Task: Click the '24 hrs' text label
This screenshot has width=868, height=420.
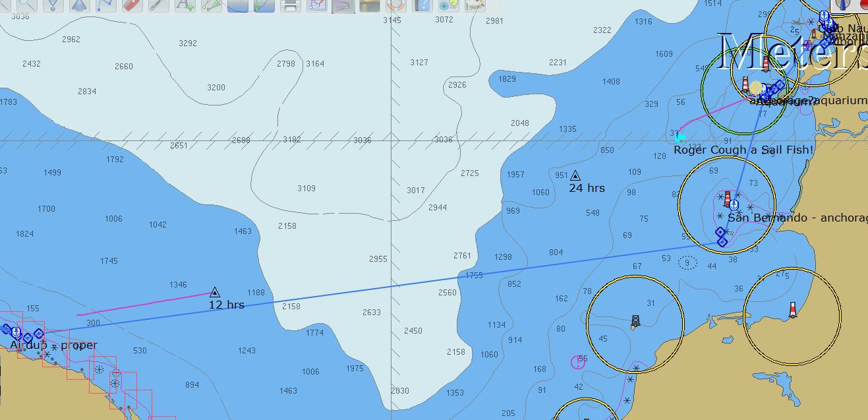Action: [587, 188]
